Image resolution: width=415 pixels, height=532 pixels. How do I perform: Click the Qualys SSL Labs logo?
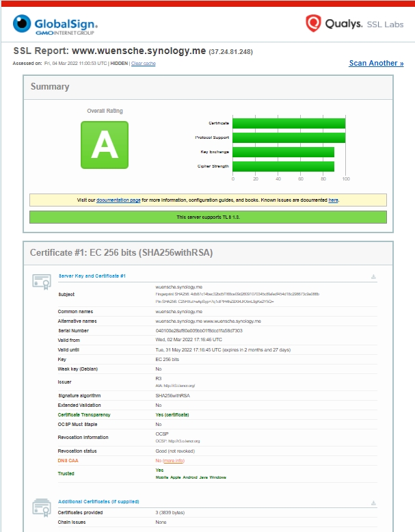tap(354, 23)
